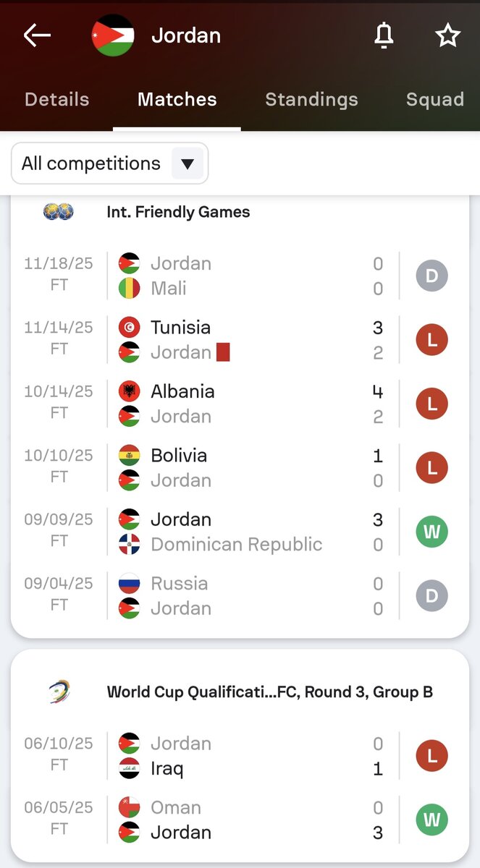Viewport: 480px width, 868px height.
Task: Open the Oman vs Jordan qualifier match
Action: pyautogui.click(x=246, y=820)
